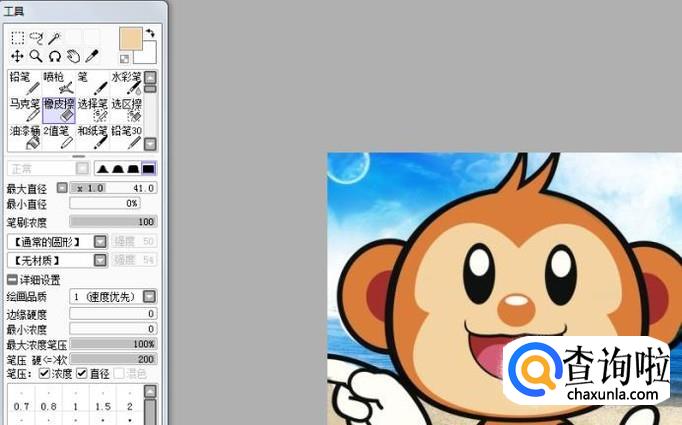Click size list scrollbar up arrow

(150, 391)
